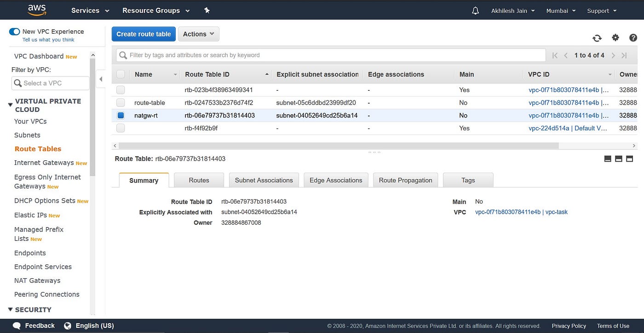The image size is (644, 333).
Task: Open Egress Only Internet Gateways
Action: coord(47,181)
